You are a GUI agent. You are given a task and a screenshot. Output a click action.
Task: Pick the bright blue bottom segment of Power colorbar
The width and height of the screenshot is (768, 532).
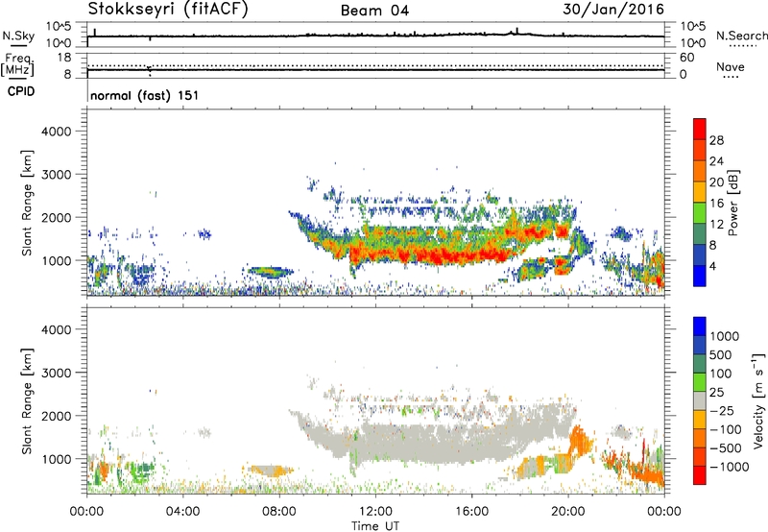[x=700, y=276]
